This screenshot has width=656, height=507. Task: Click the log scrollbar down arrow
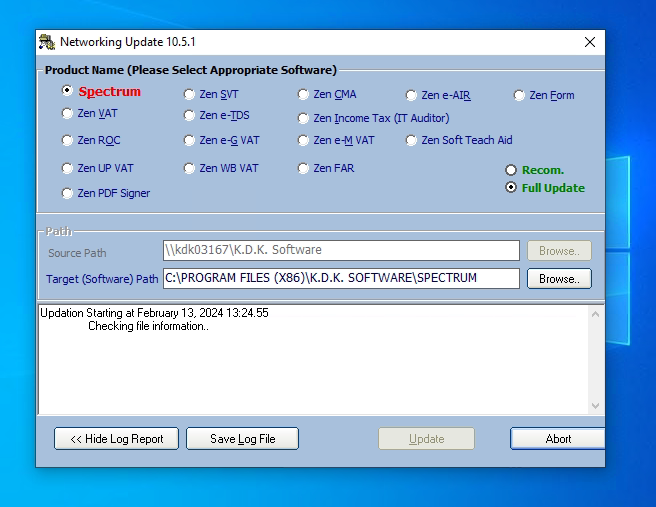point(596,406)
